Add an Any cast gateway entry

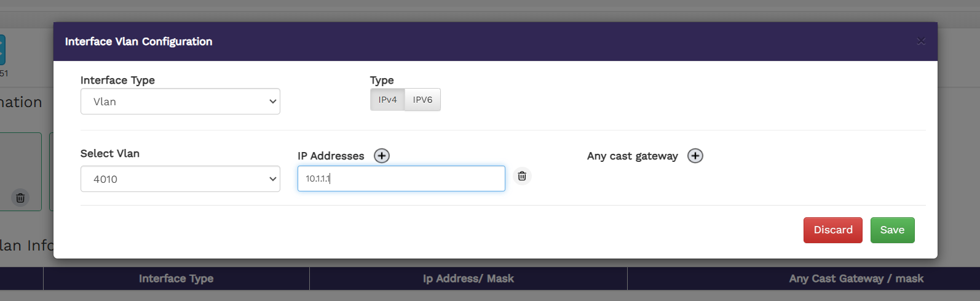coord(695,156)
